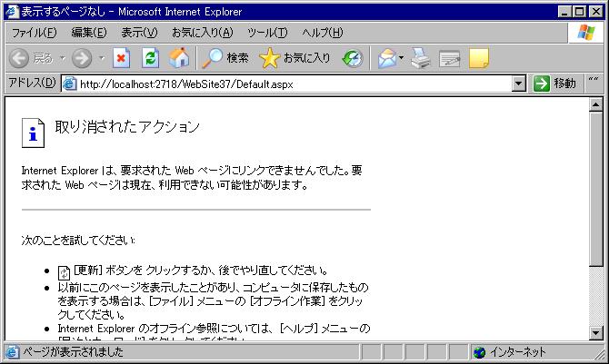Click the Back (戻る) arrow button
This screenshot has height=364, width=609.
point(31,58)
